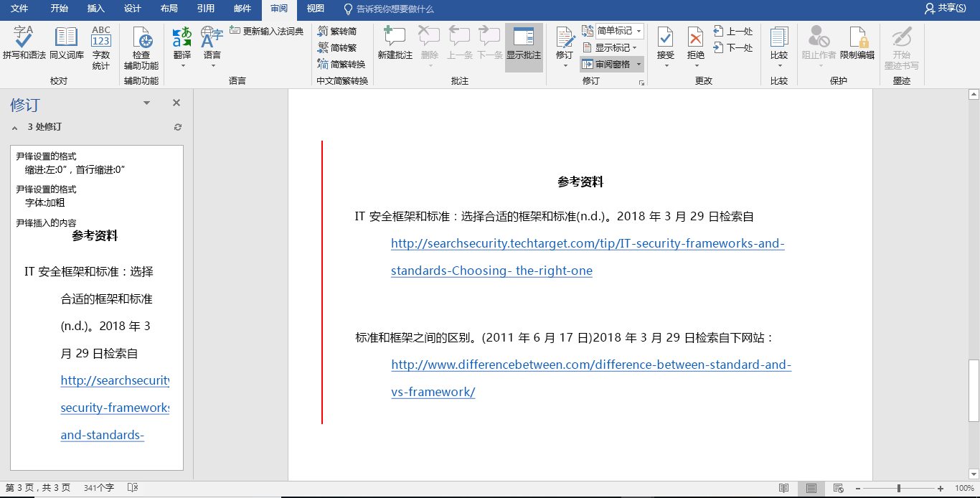The image size is (980, 498).
Task: Refresh the revisions count
Action: coord(178,127)
